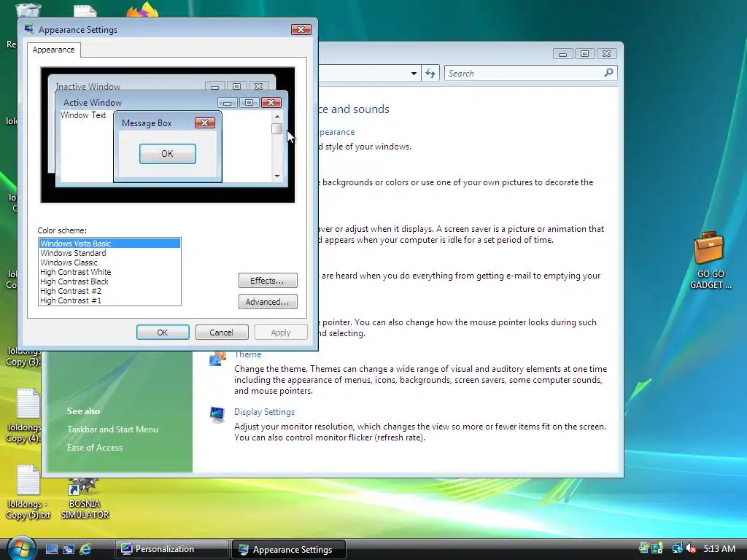747x560 pixels.
Task: Click the greyed Apply button
Action: coord(281,332)
